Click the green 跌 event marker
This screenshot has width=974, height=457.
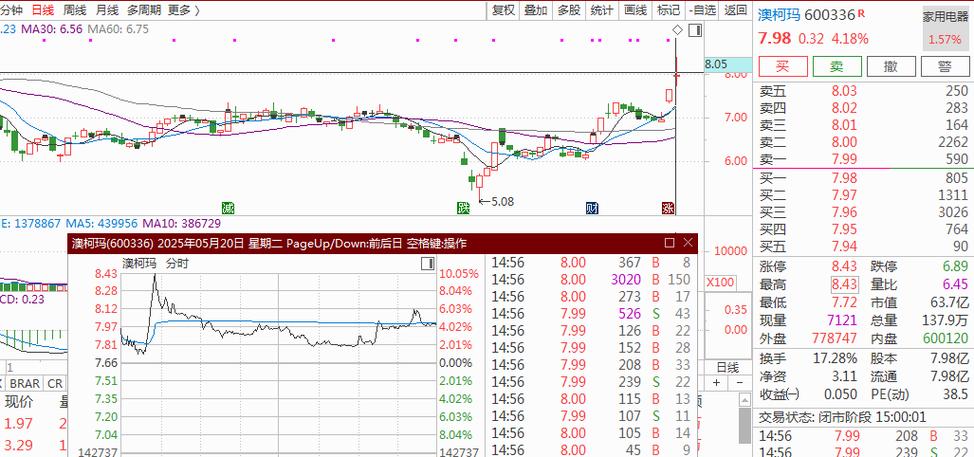tap(463, 208)
